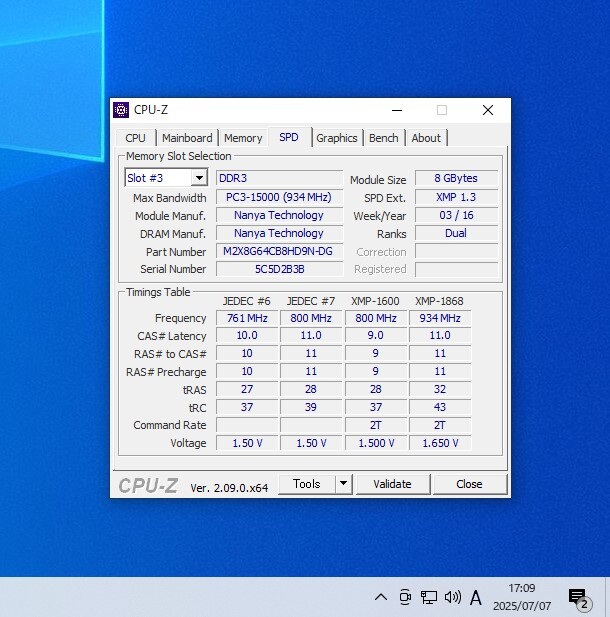This screenshot has height=617, width=610.
Task: Click the JEDEC #7 column header
Action: coord(311,301)
